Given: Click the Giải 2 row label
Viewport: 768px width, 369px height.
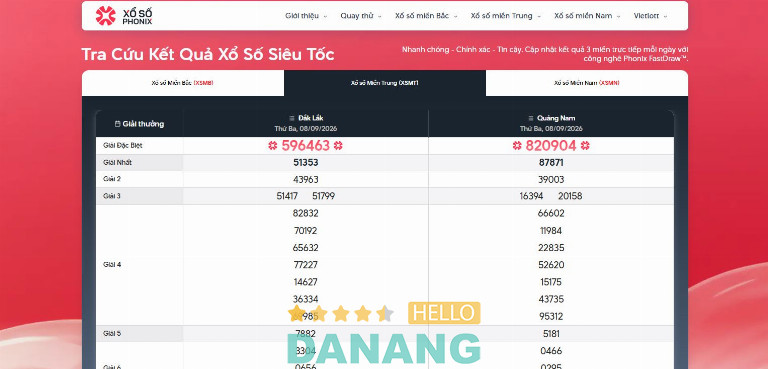Looking at the screenshot, I should click(x=112, y=179).
